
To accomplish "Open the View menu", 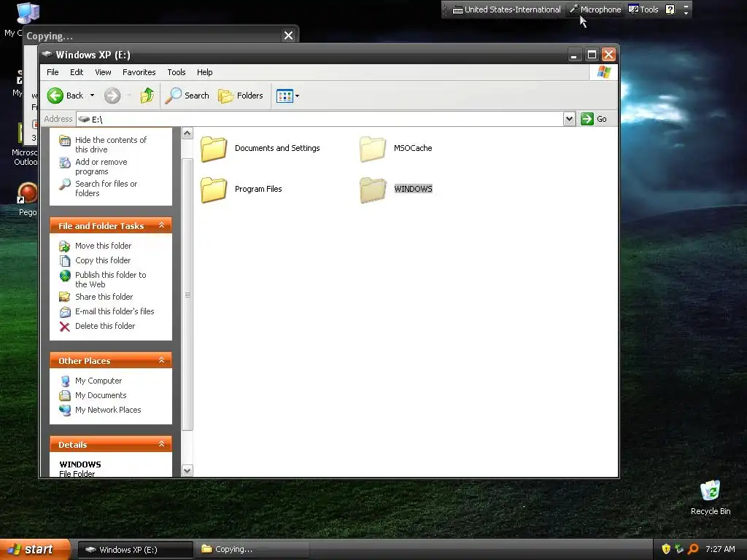I will pyautogui.click(x=103, y=72).
